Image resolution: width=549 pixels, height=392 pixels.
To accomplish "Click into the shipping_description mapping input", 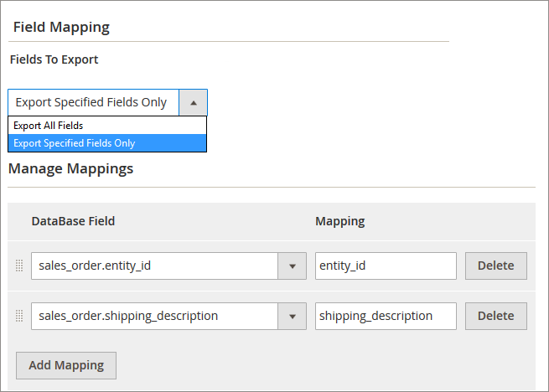I will [x=386, y=317].
